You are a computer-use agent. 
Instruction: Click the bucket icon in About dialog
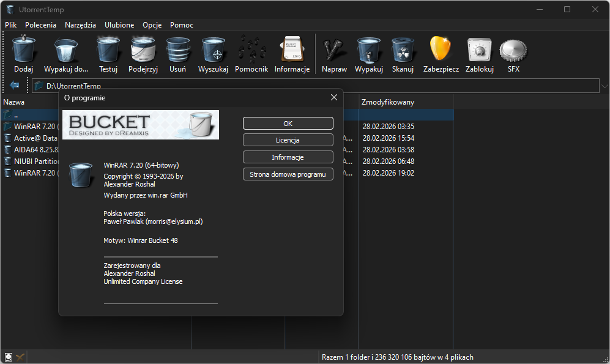pos(81,175)
